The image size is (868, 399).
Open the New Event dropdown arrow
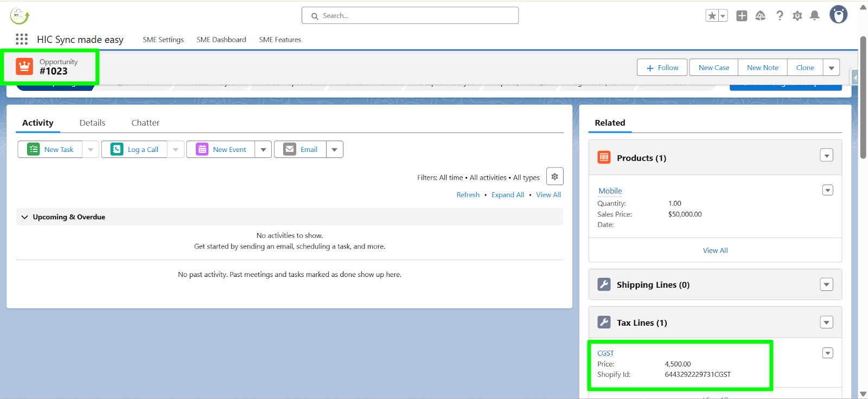click(x=263, y=149)
